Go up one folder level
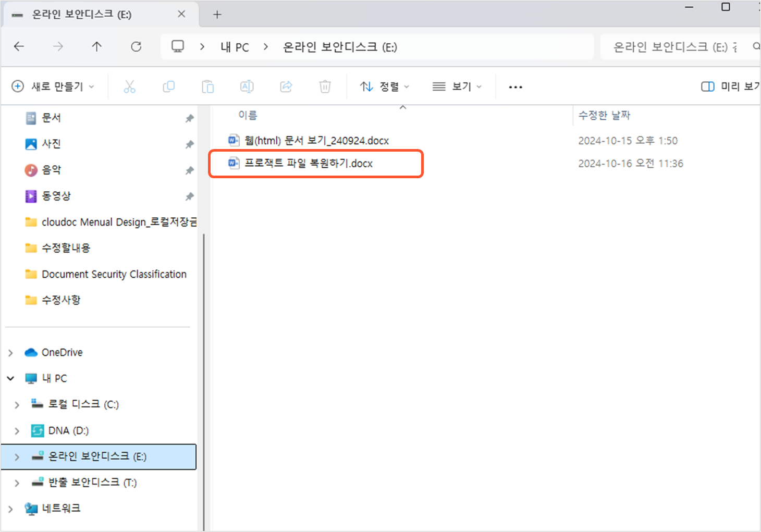 pyautogui.click(x=97, y=47)
